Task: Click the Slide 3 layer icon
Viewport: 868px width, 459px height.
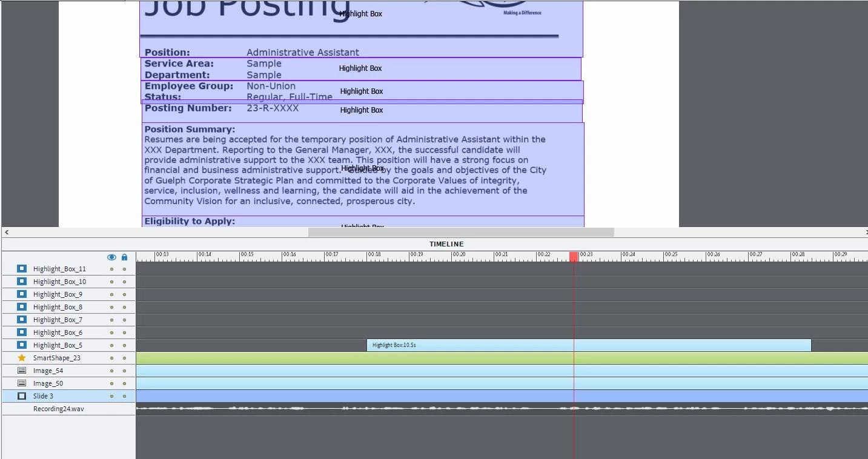Action: (x=22, y=395)
